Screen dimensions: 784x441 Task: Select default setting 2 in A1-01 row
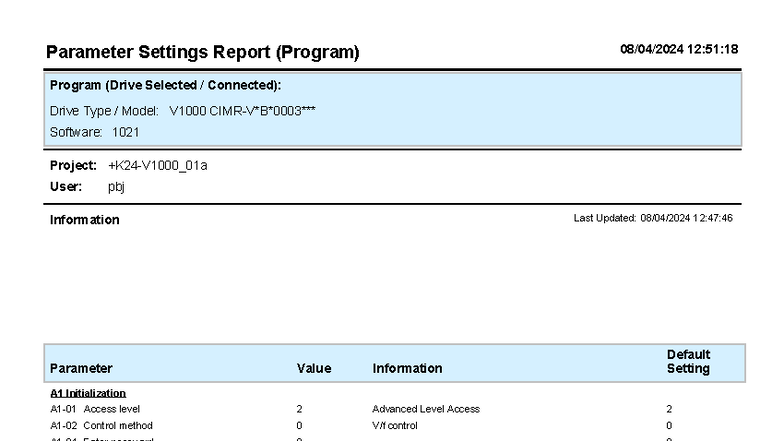coord(669,409)
